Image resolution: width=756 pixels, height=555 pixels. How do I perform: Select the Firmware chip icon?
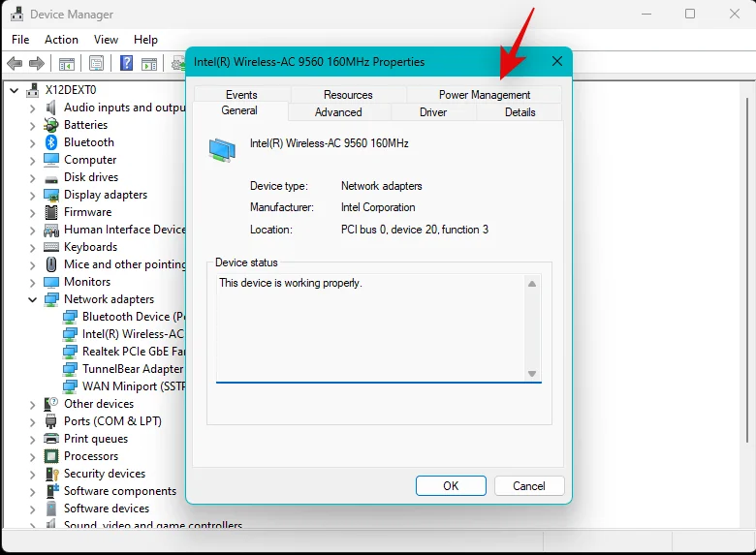51,212
